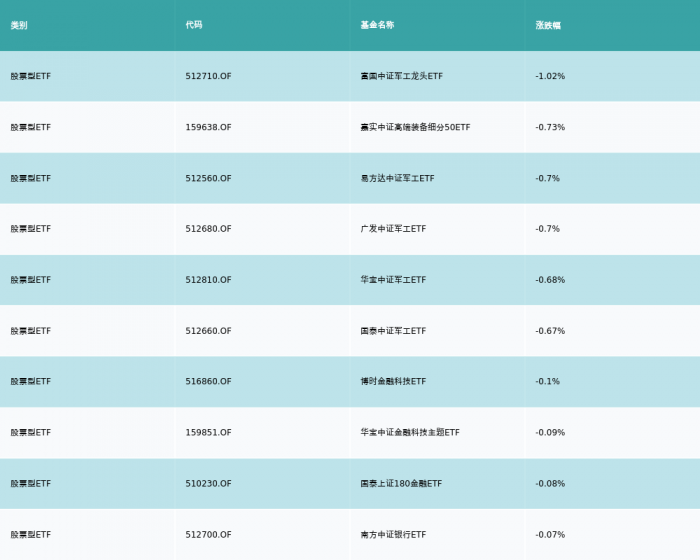
Task: Click -0.7% in the 512560.OF row
Action: [547, 178]
